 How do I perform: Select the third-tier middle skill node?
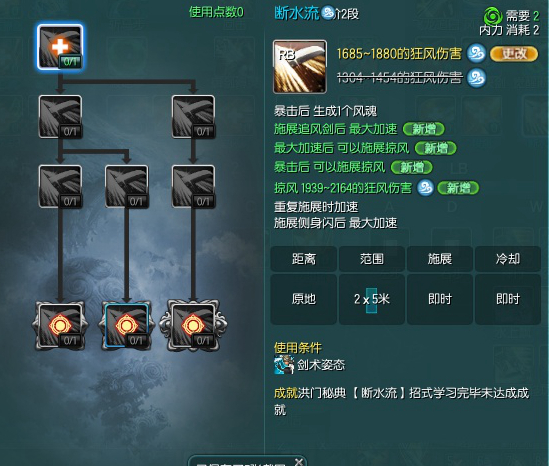pos(127,187)
